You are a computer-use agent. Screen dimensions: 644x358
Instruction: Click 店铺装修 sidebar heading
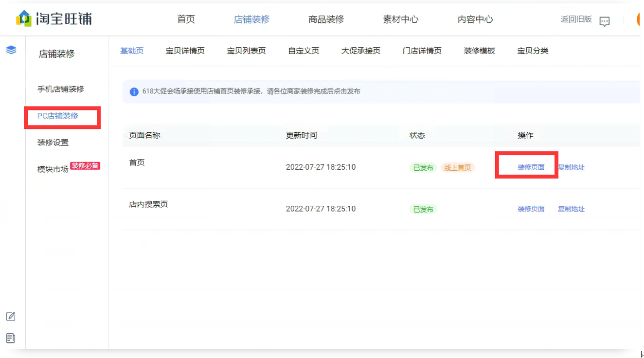pos(57,54)
